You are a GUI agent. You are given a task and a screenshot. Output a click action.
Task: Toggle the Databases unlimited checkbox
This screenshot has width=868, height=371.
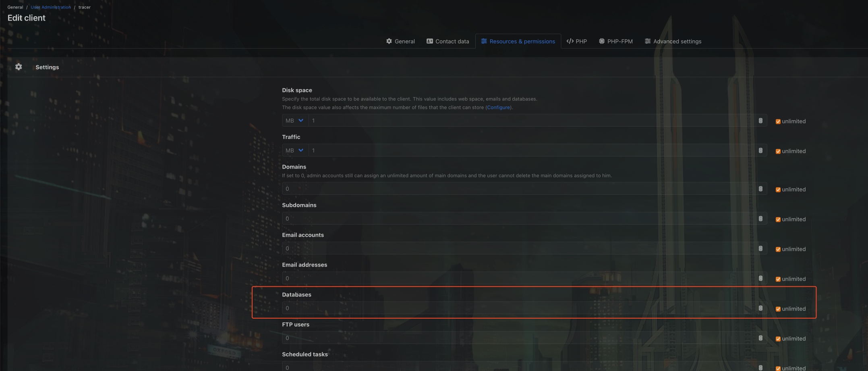tap(778, 309)
